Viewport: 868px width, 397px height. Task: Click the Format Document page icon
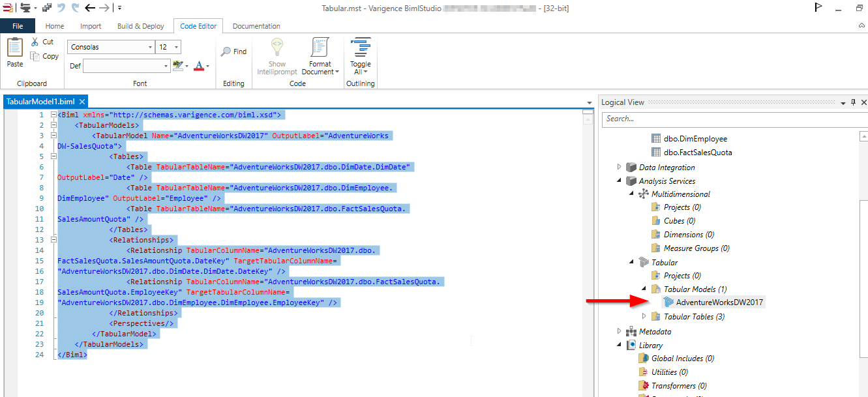[x=320, y=48]
